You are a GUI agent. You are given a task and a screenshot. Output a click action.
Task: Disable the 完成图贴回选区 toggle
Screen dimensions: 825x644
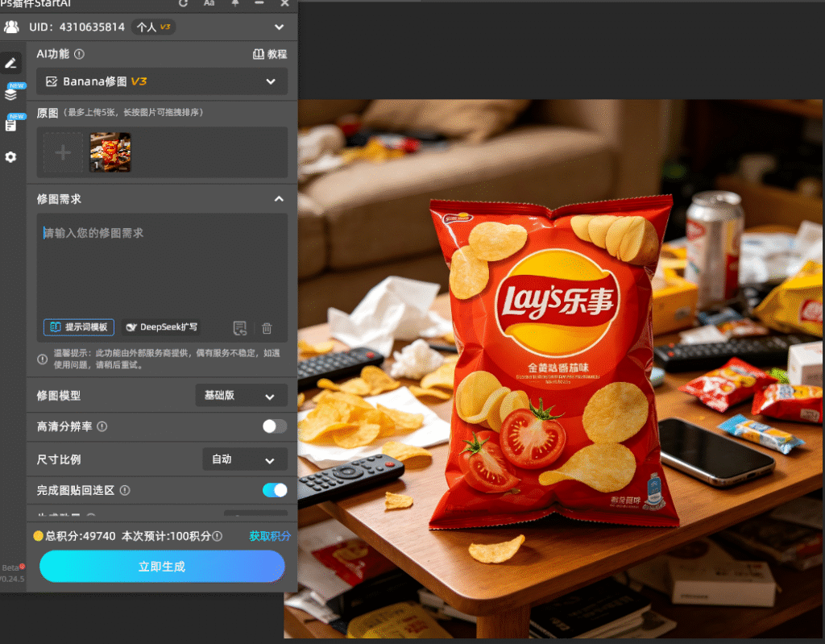tap(275, 490)
